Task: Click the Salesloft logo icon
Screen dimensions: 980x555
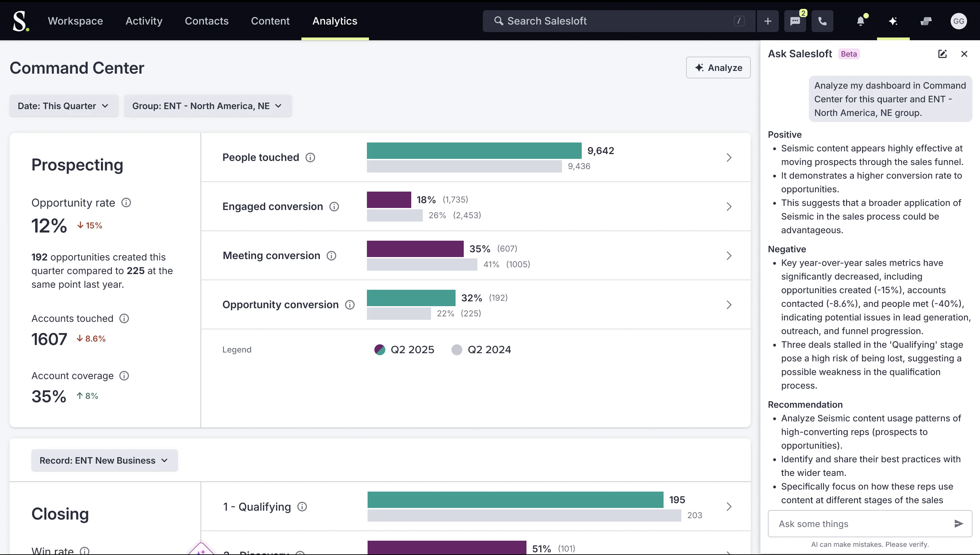Action: pyautogui.click(x=20, y=21)
